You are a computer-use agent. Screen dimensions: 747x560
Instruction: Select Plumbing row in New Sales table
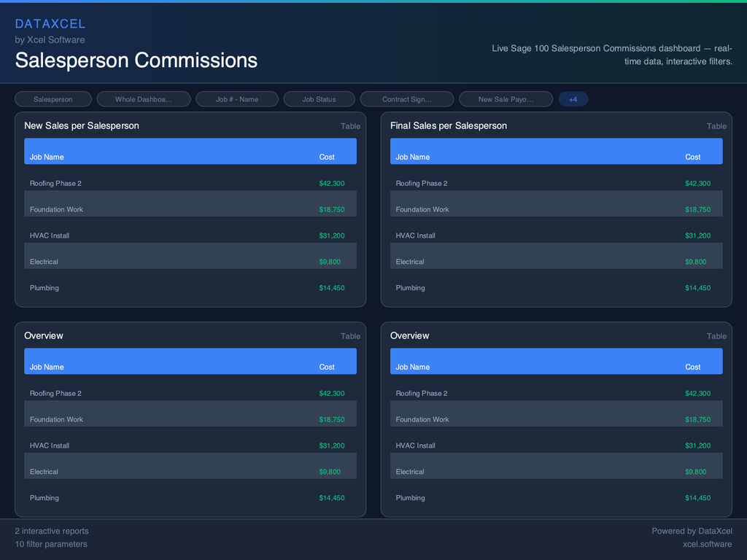point(44,288)
